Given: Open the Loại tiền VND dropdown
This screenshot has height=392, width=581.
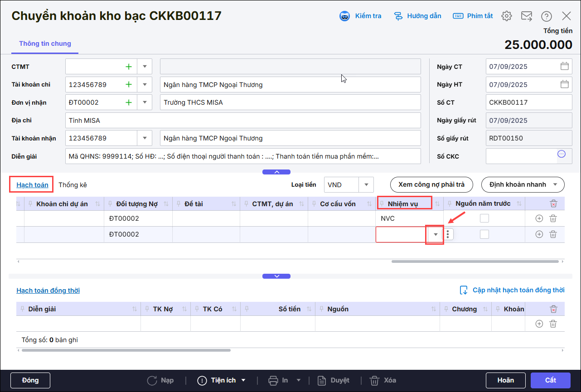Looking at the screenshot, I should (x=366, y=185).
